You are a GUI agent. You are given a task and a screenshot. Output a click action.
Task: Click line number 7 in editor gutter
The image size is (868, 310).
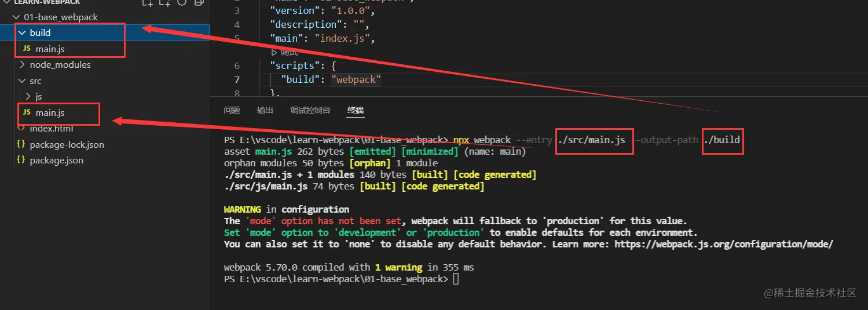(x=237, y=79)
